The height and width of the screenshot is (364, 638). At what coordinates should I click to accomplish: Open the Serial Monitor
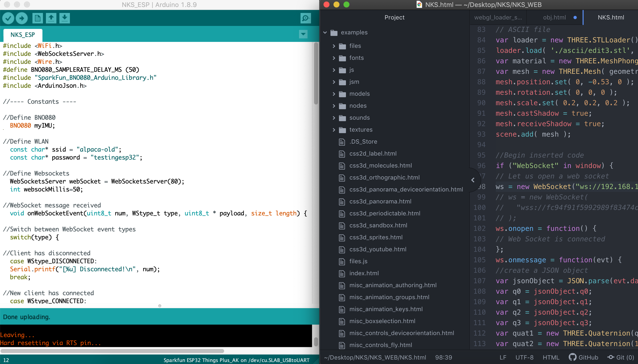click(305, 18)
